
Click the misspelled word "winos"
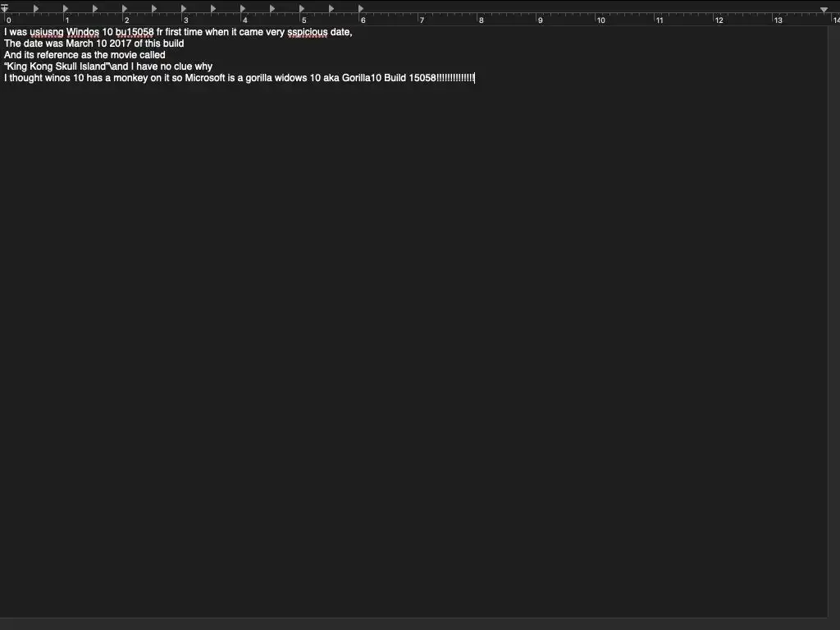coord(57,78)
